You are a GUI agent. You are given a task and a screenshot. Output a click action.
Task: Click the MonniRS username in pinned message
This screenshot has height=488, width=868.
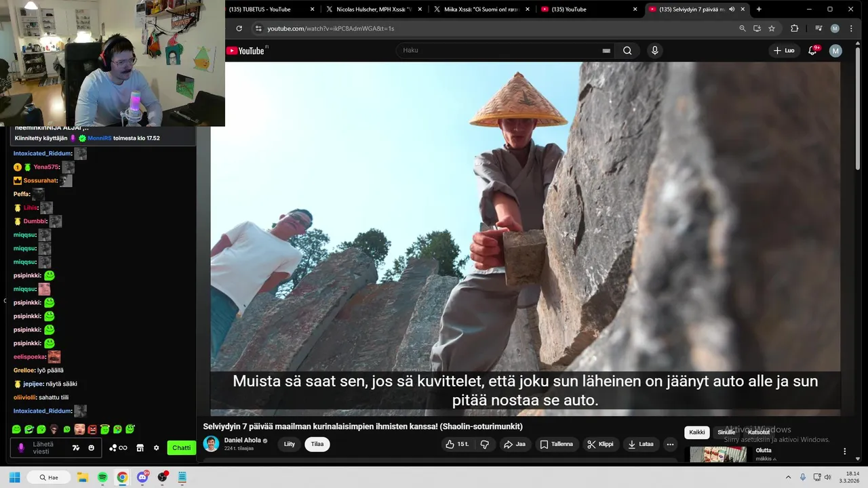[x=99, y=138]
